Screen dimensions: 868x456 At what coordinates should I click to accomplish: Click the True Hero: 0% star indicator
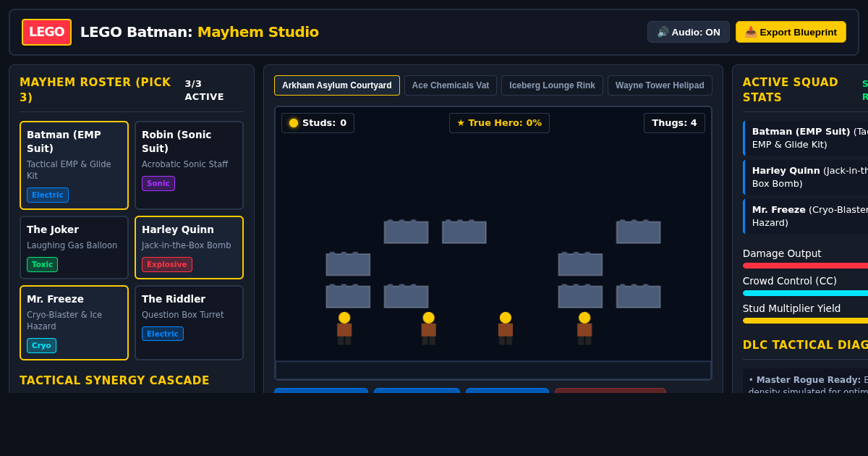coord(499,123)
